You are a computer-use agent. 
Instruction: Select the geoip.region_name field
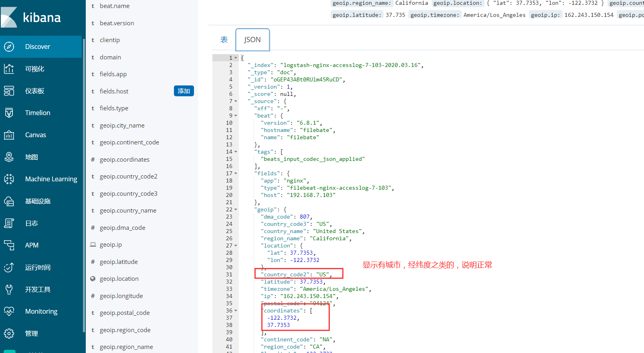126,347
